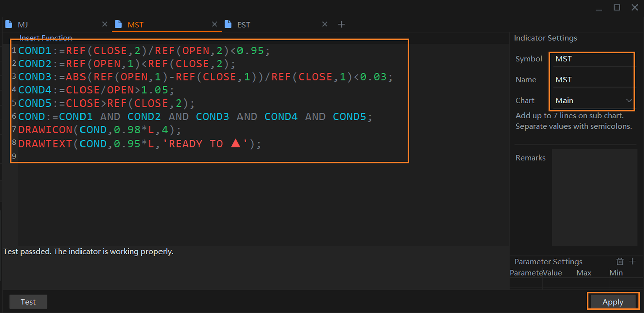Add a new indicator tab

point(341,24)
